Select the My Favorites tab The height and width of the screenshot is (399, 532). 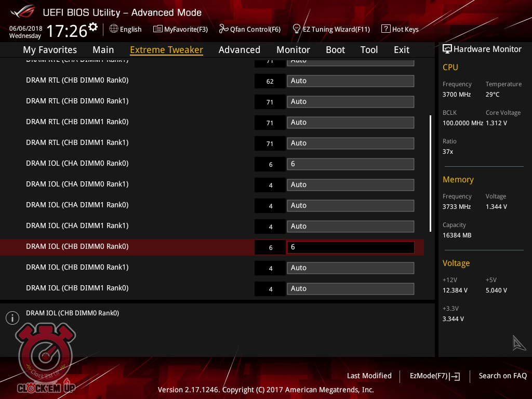[50, 50]
